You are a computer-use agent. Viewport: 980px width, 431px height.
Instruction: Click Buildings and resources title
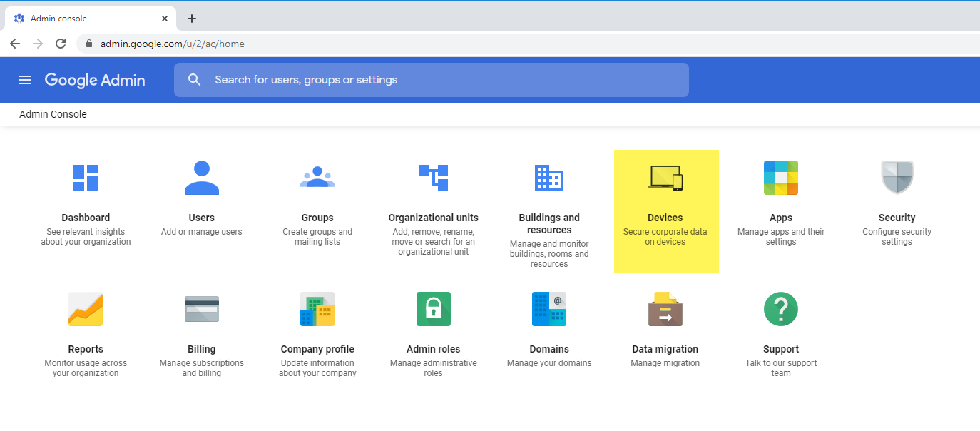click(549, 224)
